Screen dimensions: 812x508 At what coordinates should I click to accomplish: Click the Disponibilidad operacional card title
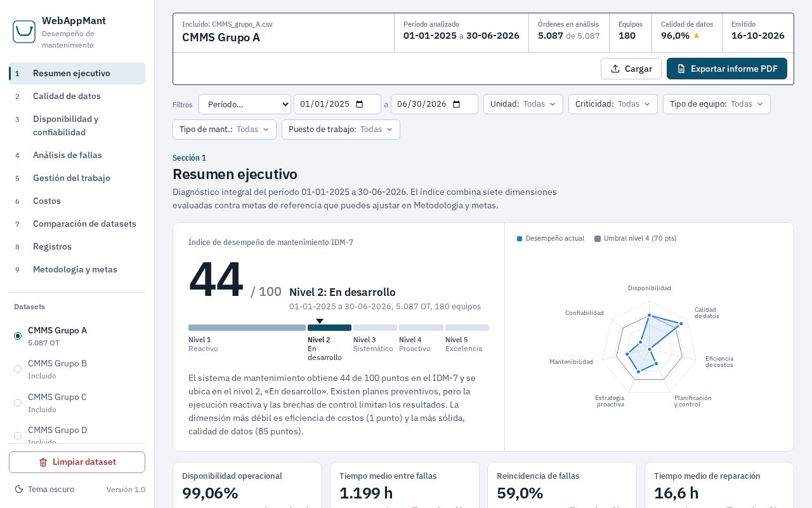(x=232, y=476)
